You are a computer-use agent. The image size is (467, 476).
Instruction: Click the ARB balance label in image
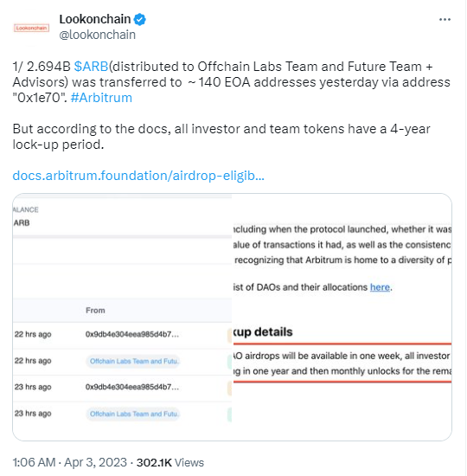pyautogui.click(x=22, y=223)
